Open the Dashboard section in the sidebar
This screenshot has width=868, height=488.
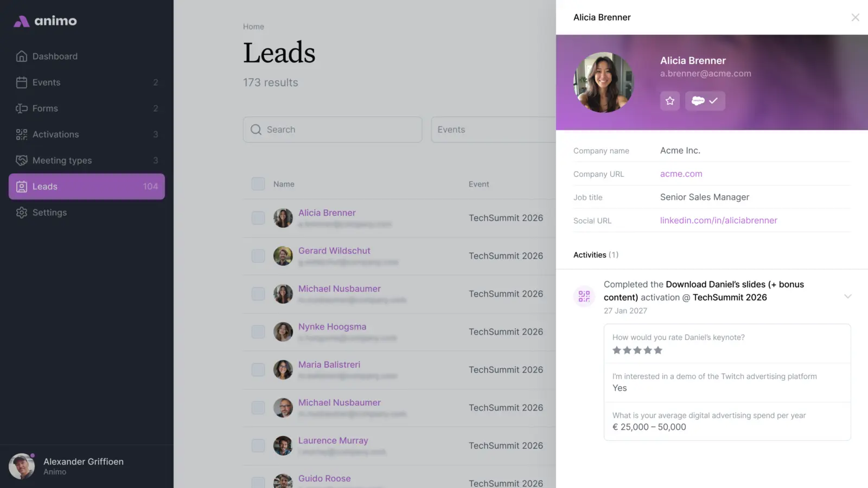[x=54, y=56]
